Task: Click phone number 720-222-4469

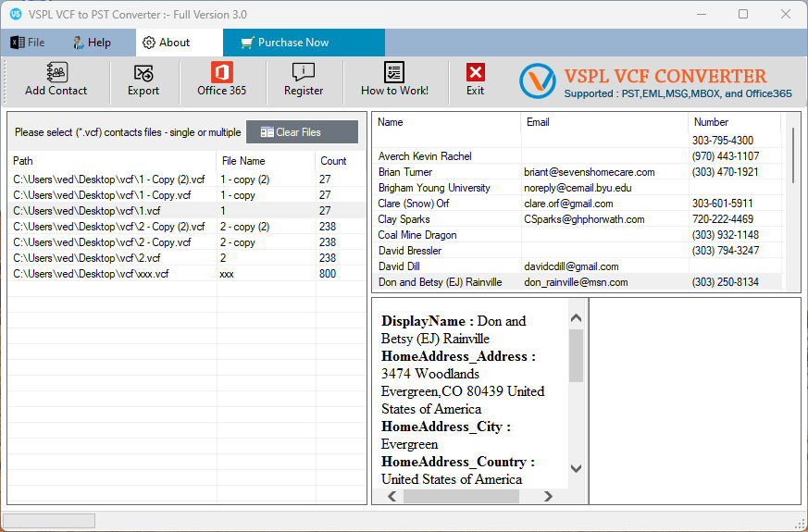Action: (723, 219)
